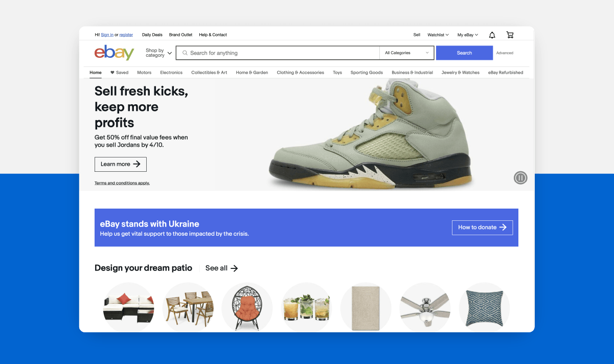
Task: Click the ceiling fan thumbnail
Action: 425,307
